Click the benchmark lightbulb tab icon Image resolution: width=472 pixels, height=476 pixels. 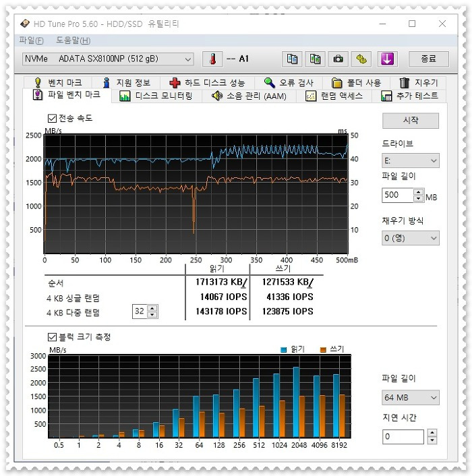tap(38, 82)
